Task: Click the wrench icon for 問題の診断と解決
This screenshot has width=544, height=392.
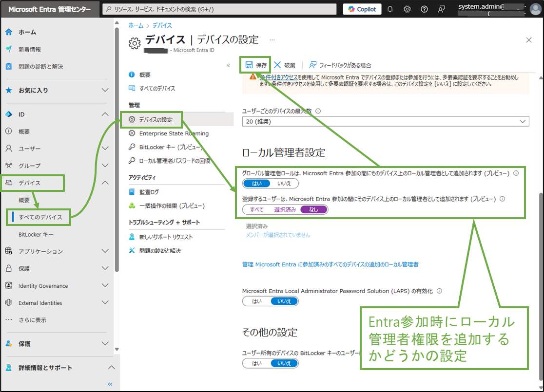Action: click(132, 250)
